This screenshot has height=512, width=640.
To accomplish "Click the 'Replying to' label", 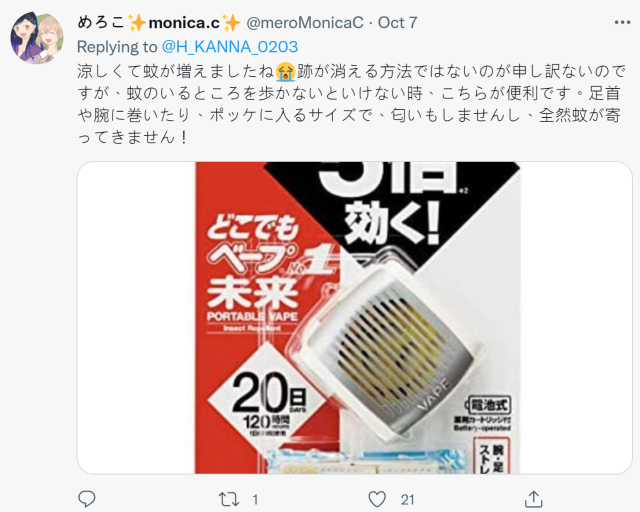I will tap(117, 47).
